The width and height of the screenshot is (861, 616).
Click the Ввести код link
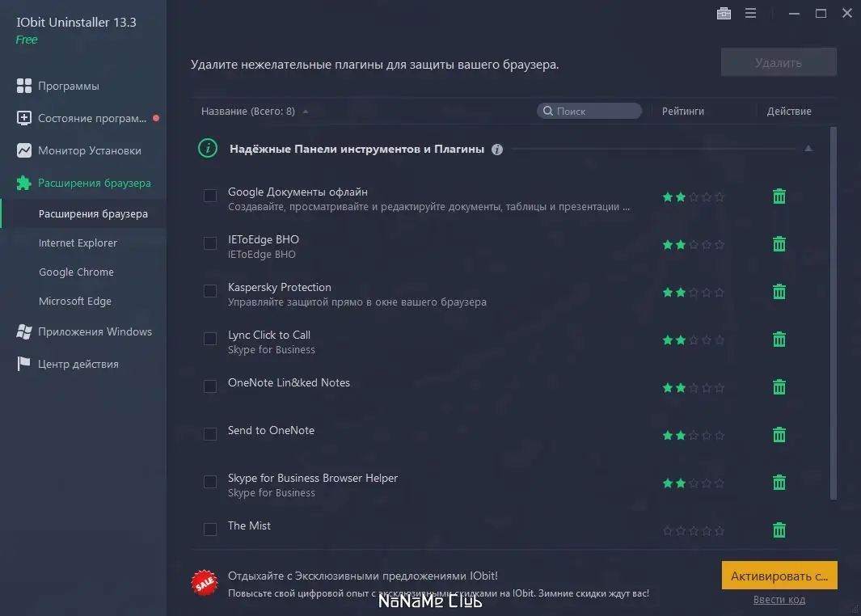779,599
